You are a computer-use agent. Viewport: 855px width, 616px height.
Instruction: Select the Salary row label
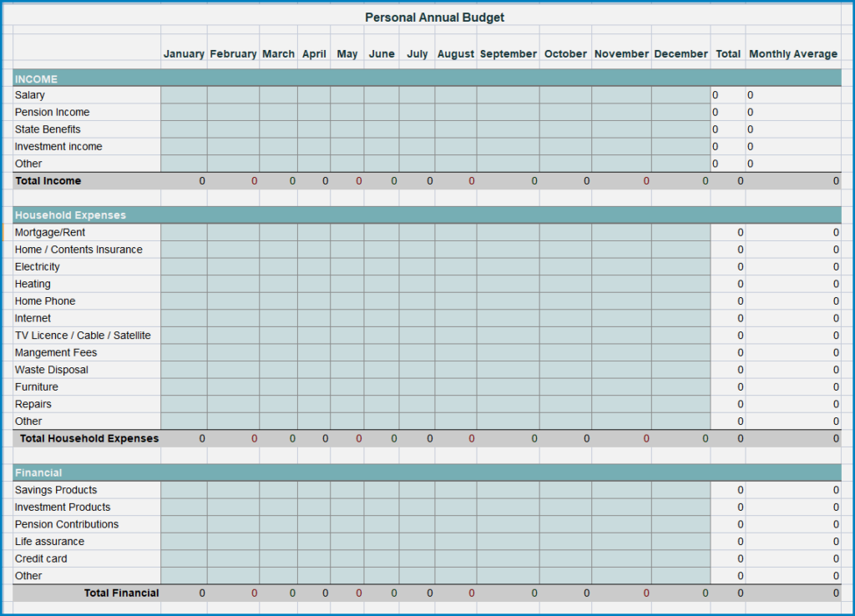28,95
